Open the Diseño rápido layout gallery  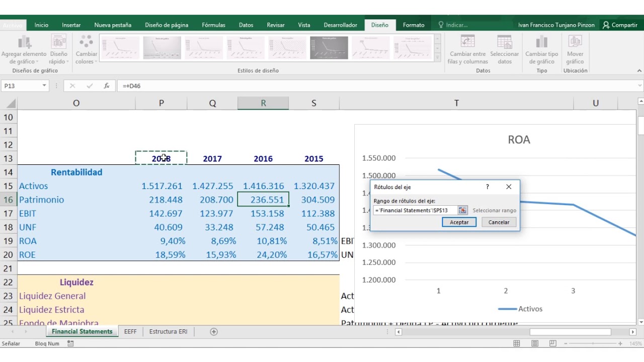[x=58, y=50]
